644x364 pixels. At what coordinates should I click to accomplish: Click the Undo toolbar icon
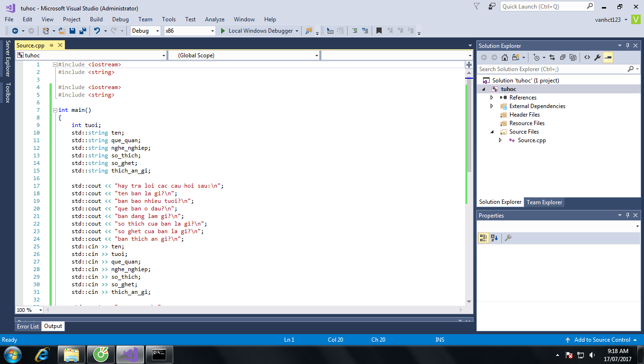[x=97, y=31]
